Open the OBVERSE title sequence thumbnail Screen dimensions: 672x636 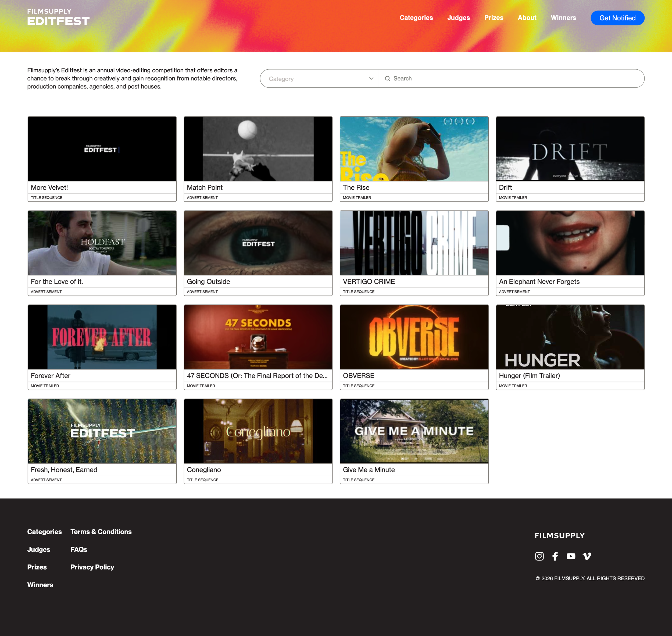coord(414,337)
